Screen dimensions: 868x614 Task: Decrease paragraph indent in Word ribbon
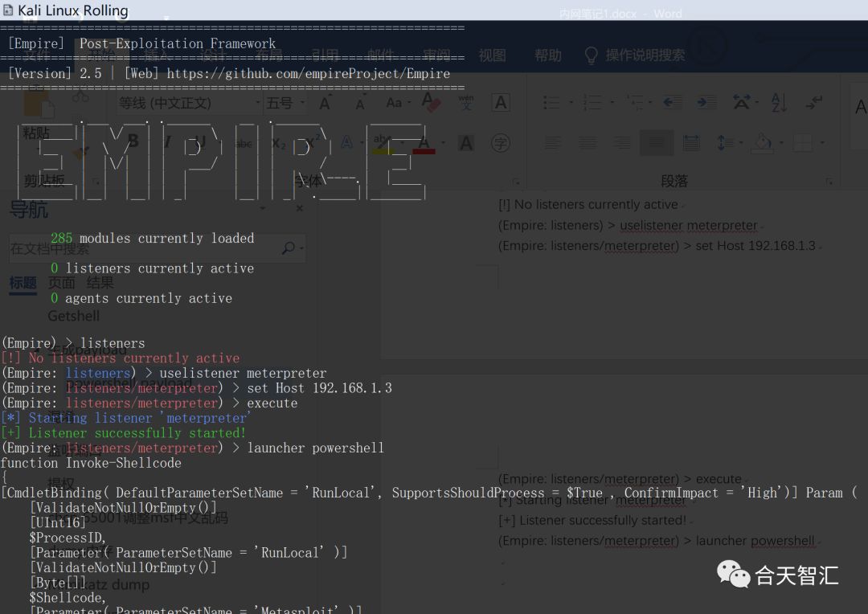[x=672, y=102]
